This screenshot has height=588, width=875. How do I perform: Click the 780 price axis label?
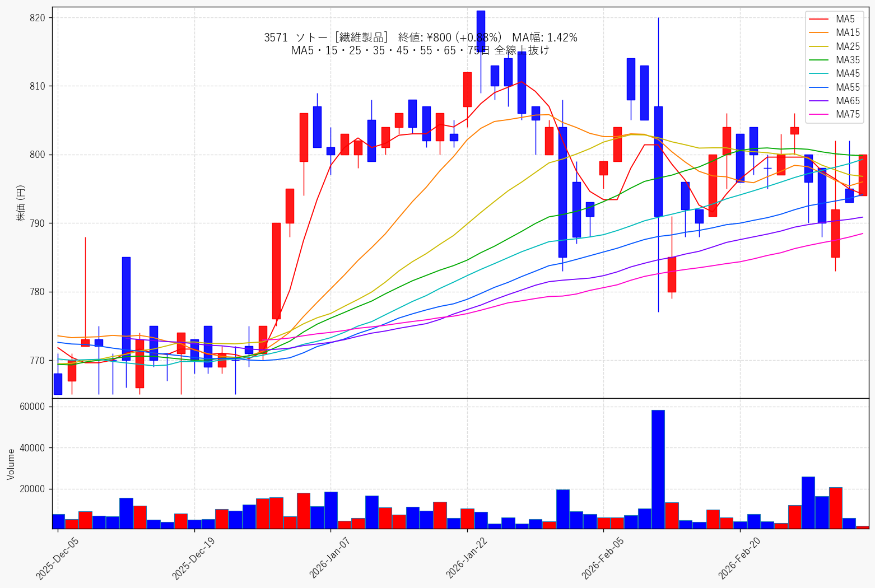point(37,292)
